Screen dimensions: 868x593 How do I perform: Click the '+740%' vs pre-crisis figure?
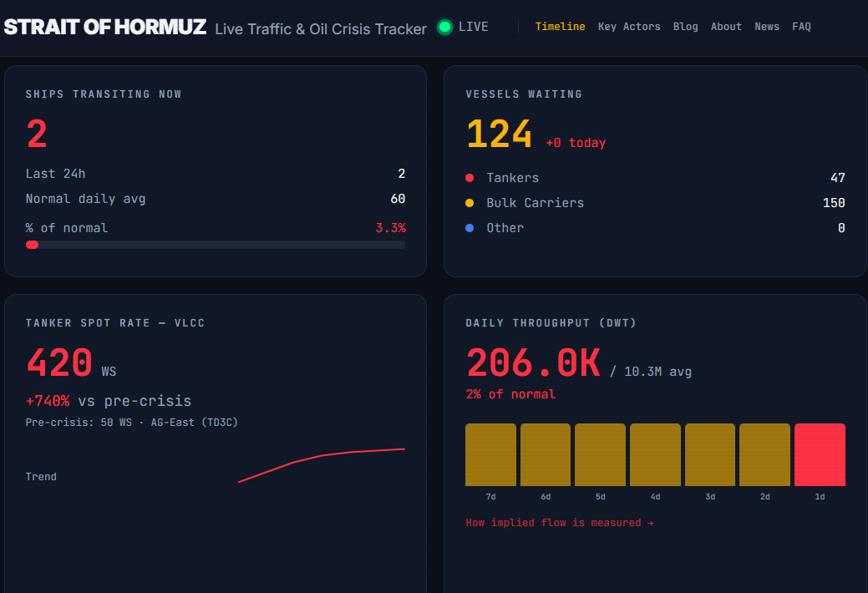tap(48, 401)
